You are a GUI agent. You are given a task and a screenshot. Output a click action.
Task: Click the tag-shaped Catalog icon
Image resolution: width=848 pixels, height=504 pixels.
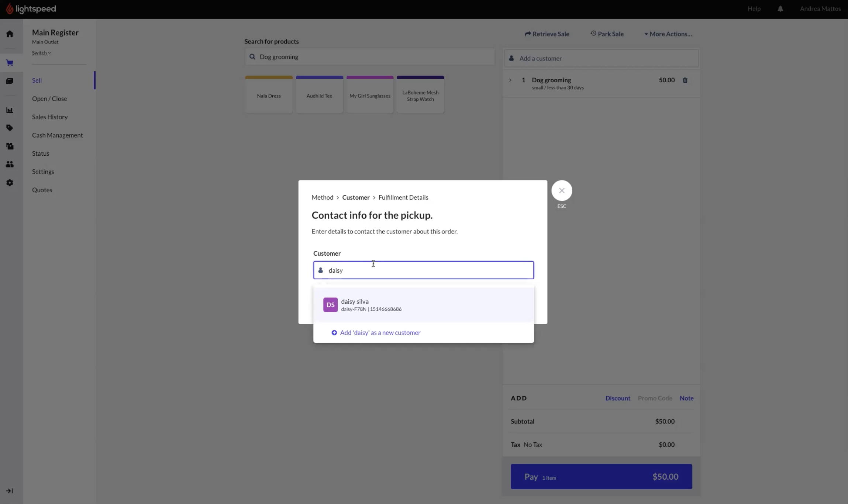[10, 128]
